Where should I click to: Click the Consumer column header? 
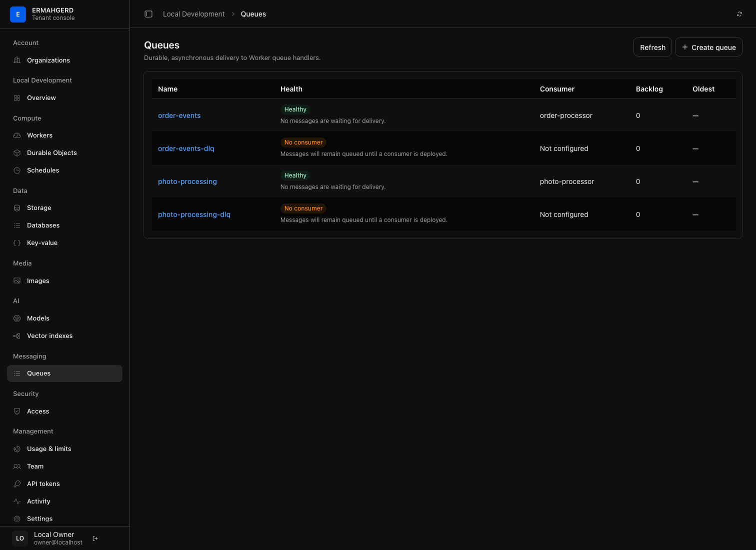557,89
